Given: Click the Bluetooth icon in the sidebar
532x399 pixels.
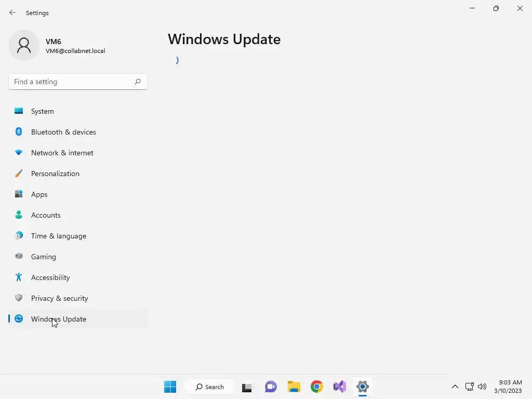Looking at the screenshot, I should click(x=19, y=131).
